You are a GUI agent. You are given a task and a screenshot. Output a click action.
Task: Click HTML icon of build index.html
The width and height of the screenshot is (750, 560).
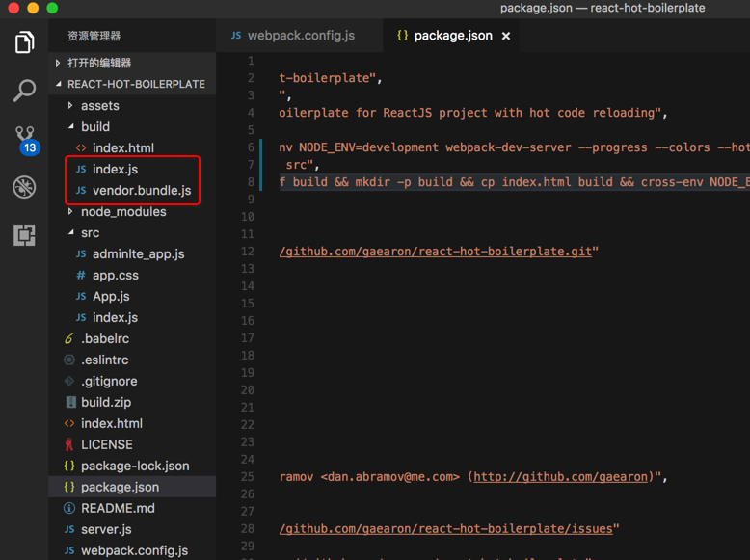click(x=81, y=147)
